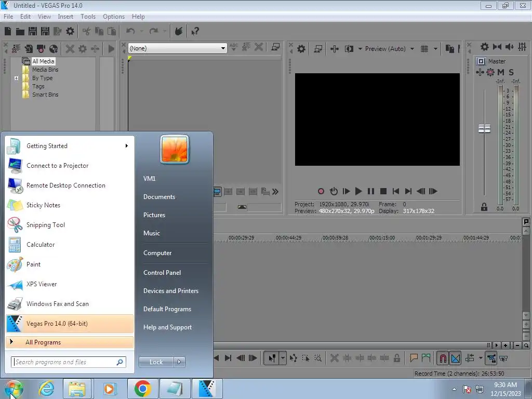
Task: Open the Edit menu
Action: (25, 17)
